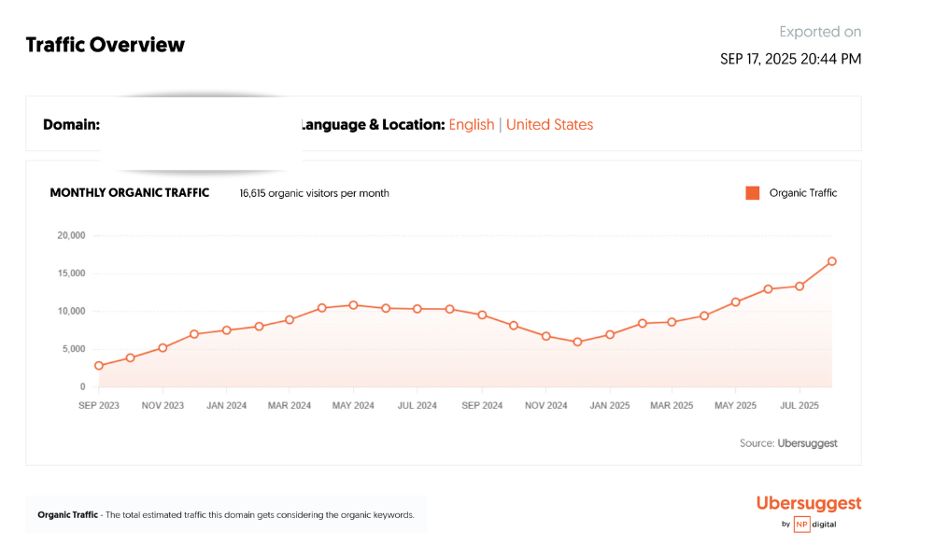Click the United States location link

549,124
